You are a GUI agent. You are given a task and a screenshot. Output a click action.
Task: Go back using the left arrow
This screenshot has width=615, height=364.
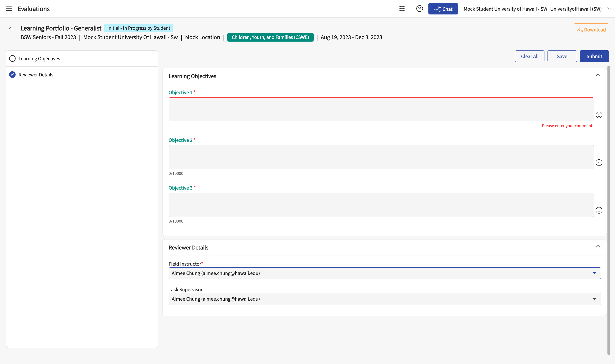(x=12, y=29)
